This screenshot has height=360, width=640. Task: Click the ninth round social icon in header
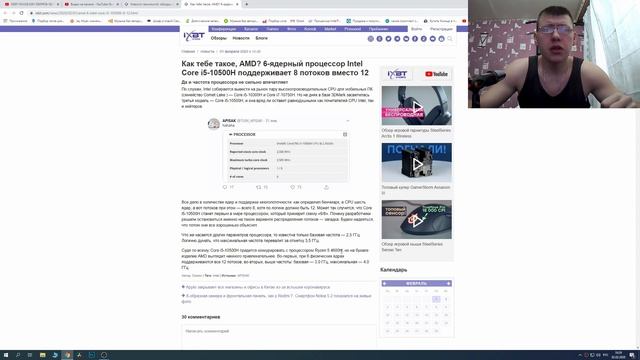pos(441,39)
